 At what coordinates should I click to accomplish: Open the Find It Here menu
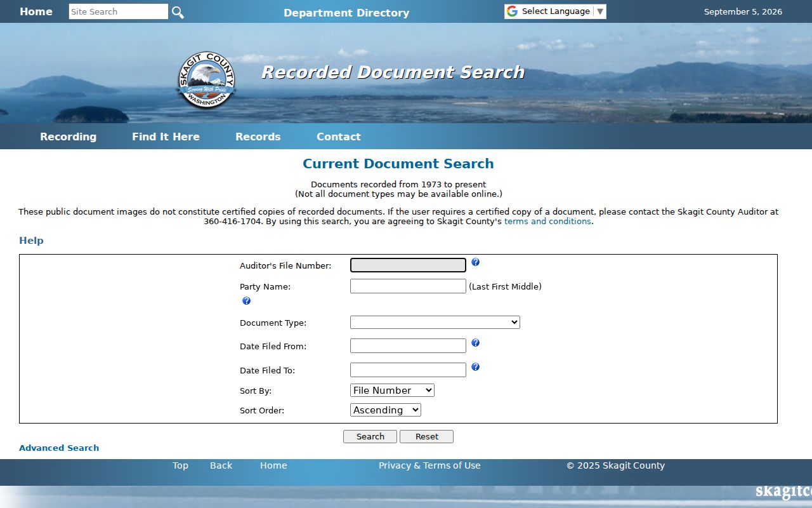[x=166, y=137]
